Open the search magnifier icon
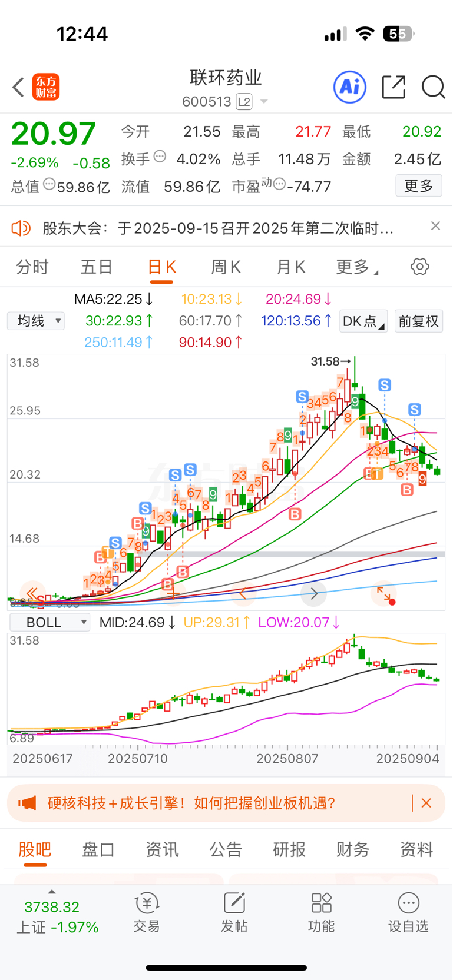The width and height of the screenshot is (453, 980). click(434, 87)
